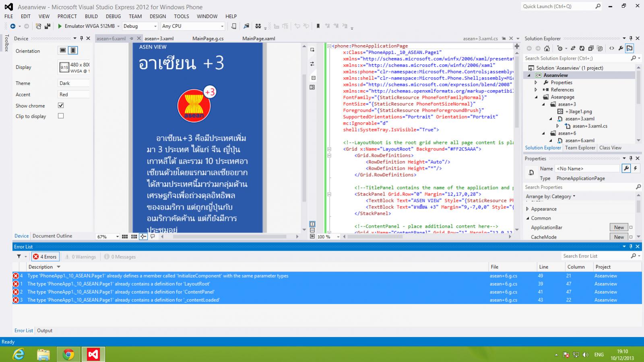Toggle snapping to gridlines icon in designer

click(x=134, y=237)
